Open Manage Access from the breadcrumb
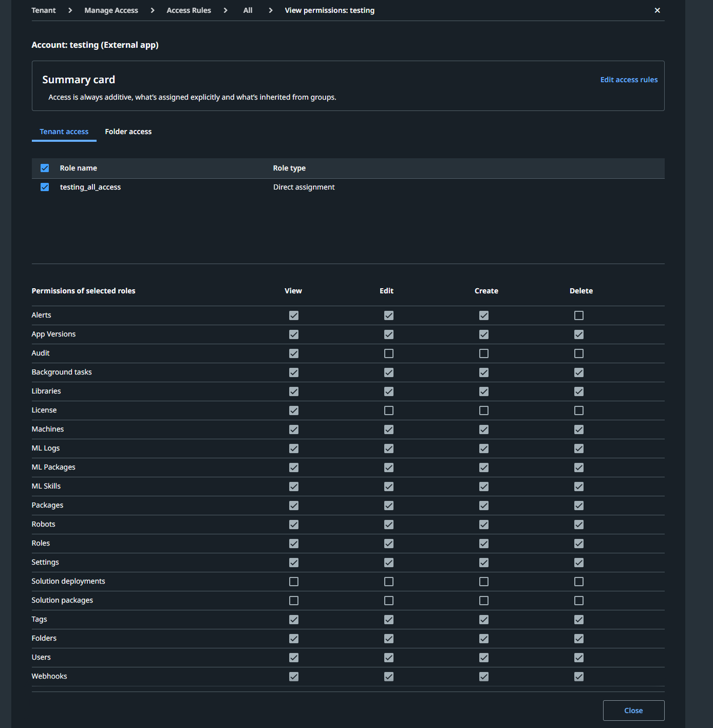Screen dimensions: 713x728 (x=111, y=10)
